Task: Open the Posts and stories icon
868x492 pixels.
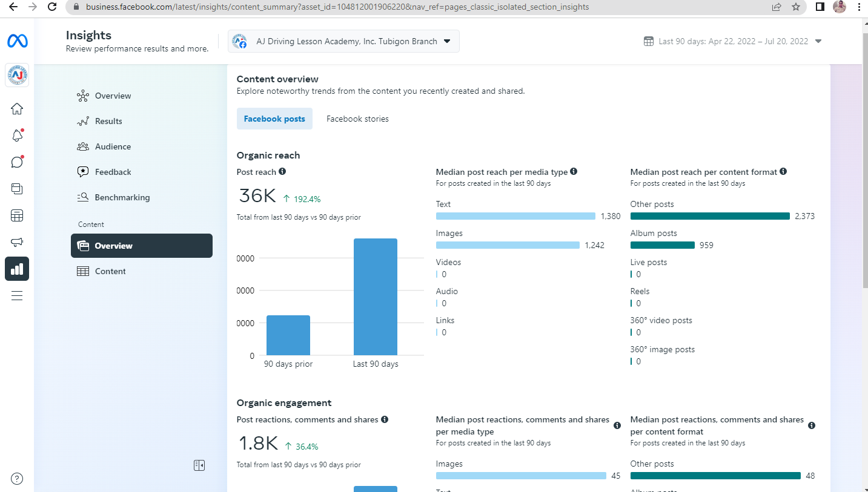Action: [x=17, y=189]
